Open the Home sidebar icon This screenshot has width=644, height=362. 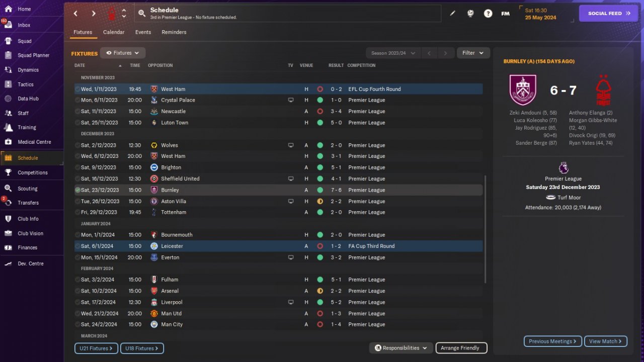[x=8, y=9]
